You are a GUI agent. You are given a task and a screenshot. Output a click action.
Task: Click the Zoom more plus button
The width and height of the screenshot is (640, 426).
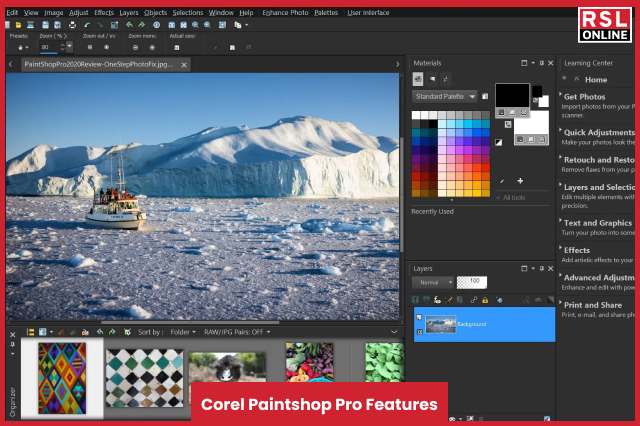152,47
